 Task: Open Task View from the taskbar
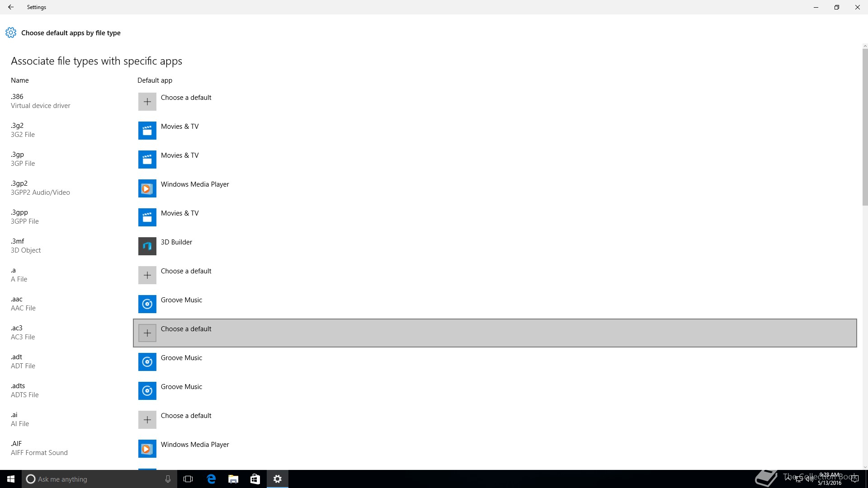188,479
